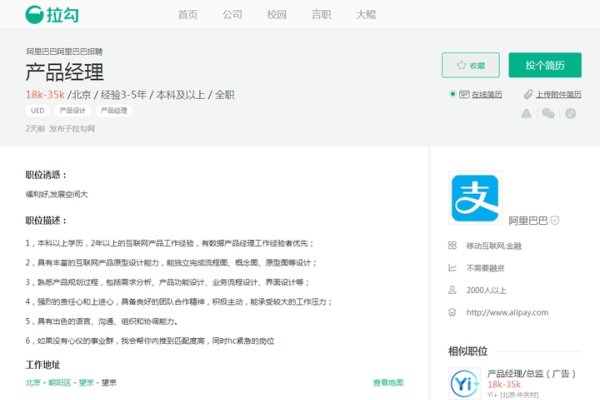Click the 2000人以上 text

(486, 290)
